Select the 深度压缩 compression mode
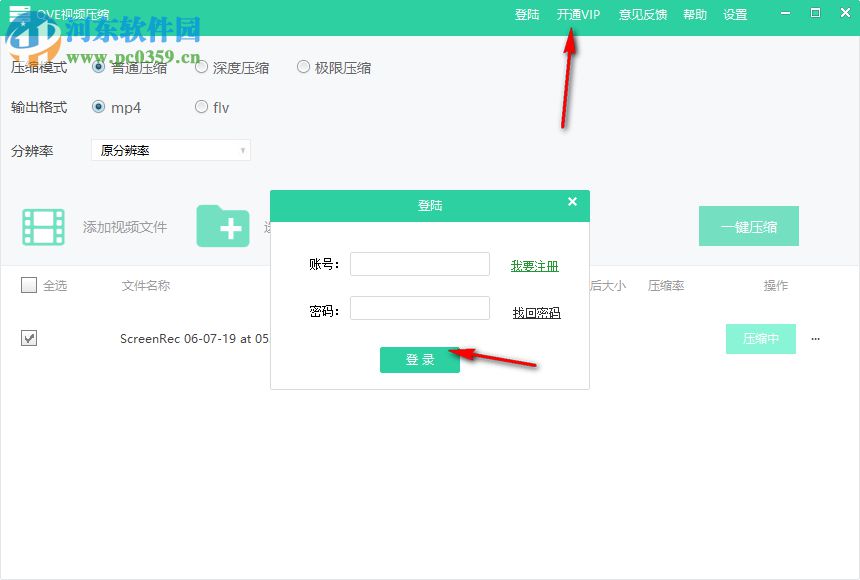Screen dimensions: 860x580 (203, 67)
